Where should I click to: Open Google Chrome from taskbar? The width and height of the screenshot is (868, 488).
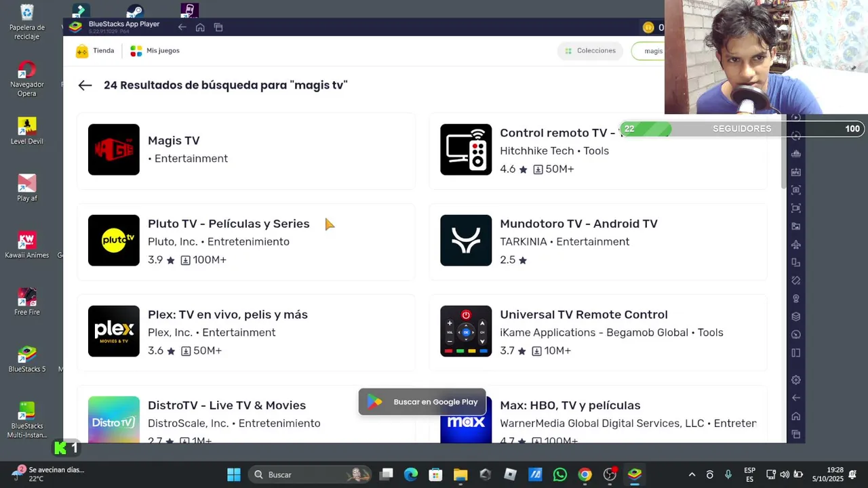(585, 474)
